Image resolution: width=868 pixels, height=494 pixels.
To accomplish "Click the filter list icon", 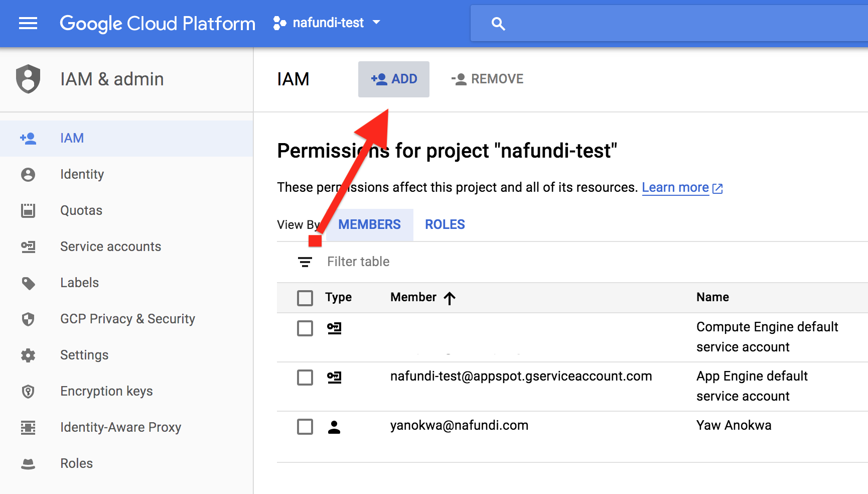I will [305, 262].
